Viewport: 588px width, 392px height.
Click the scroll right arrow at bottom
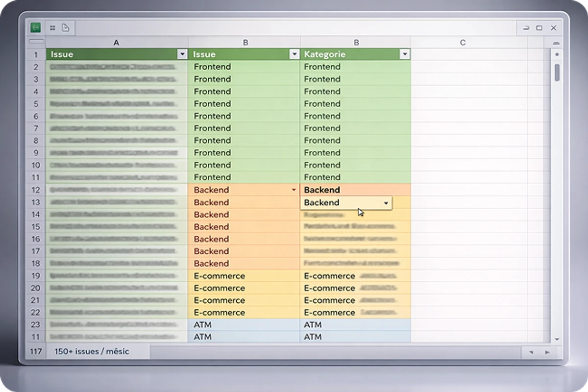[547, 352]
